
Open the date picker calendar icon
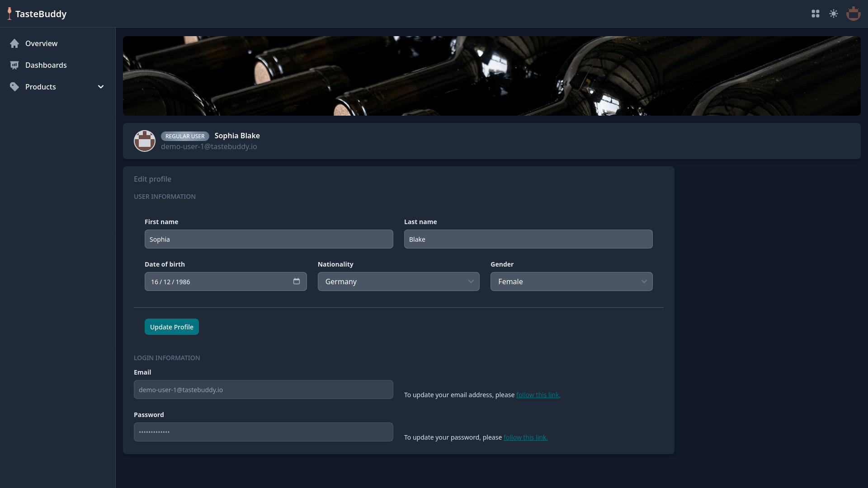297,281
